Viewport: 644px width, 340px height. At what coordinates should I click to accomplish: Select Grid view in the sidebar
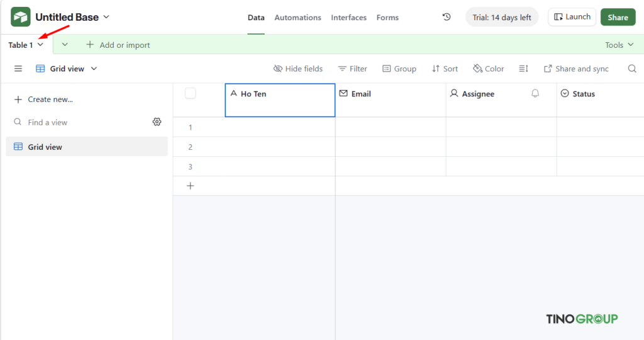click(x=87, y=146)
